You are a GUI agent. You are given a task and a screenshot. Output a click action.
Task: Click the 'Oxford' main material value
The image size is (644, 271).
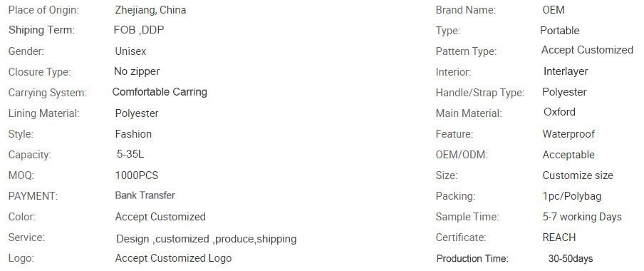point(559,112)
